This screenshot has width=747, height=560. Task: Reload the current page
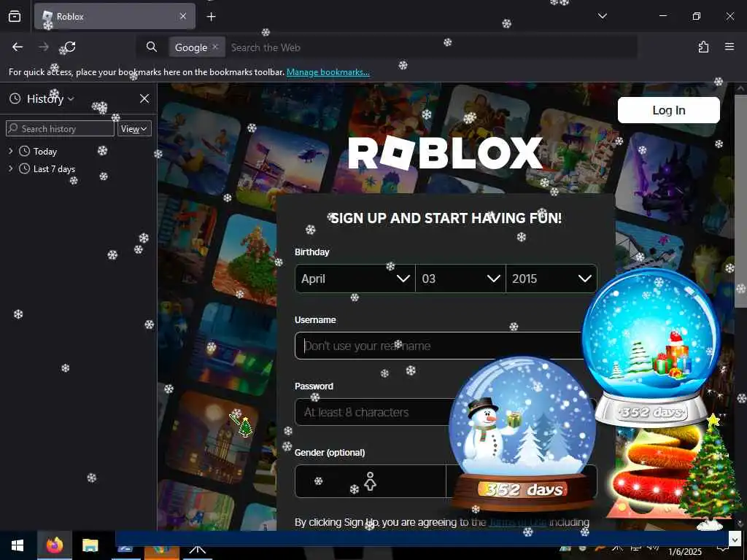70,47
